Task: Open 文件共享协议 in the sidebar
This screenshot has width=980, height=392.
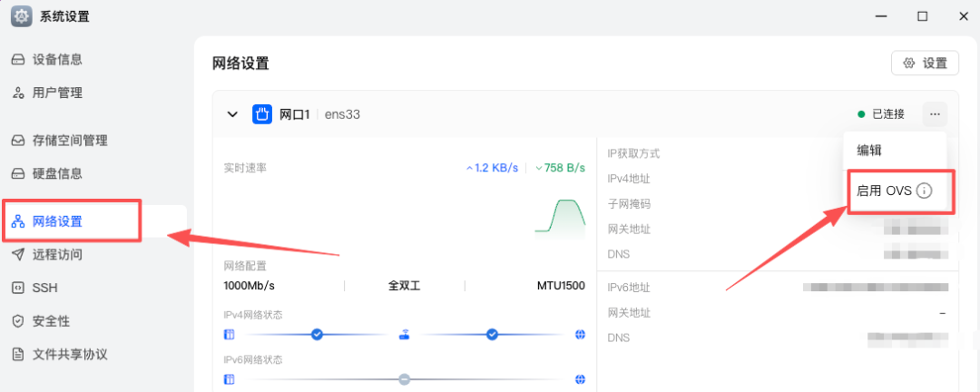Action: click(70, 354)
